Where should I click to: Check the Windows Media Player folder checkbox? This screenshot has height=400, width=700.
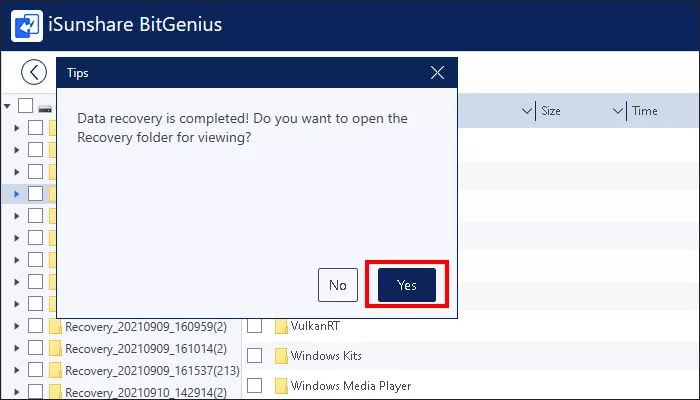point(254,385)
